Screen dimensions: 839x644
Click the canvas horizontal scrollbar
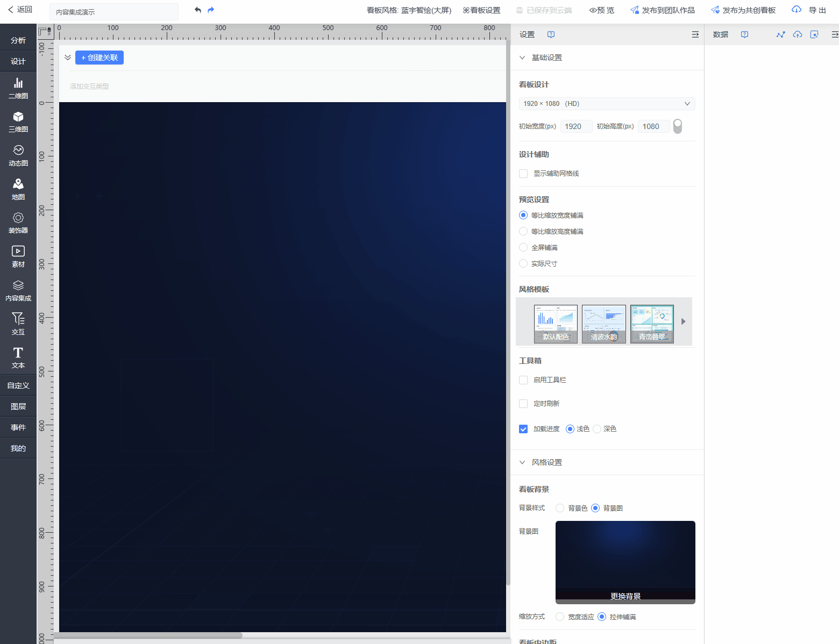coord(151,635)
